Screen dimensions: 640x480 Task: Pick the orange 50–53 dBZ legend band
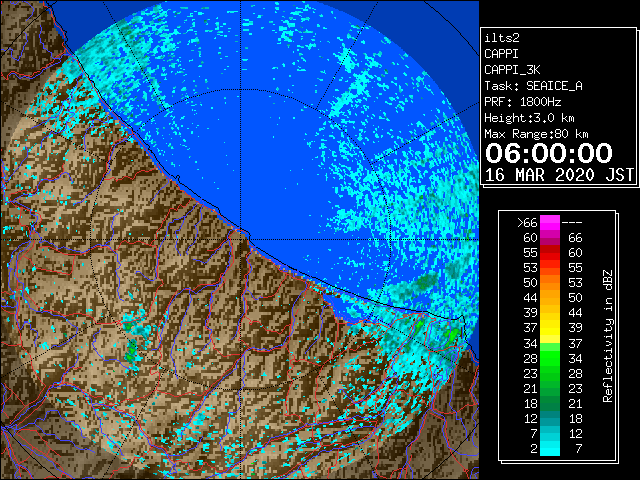pos(550,283)
